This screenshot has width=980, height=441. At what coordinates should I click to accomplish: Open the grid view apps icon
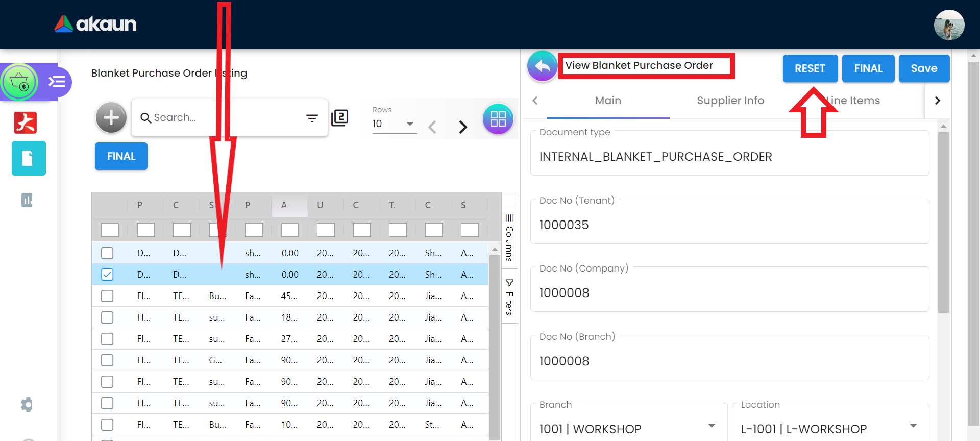click(x=498, y=119)
